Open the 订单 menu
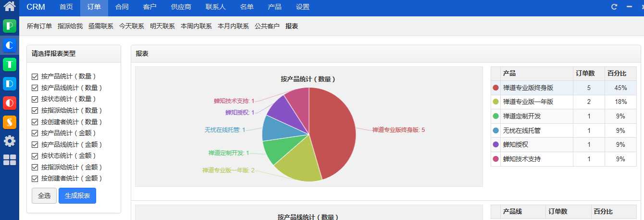The width and height of the screenshot is (644, 220). pyautogui.click(x=94, y=7)
